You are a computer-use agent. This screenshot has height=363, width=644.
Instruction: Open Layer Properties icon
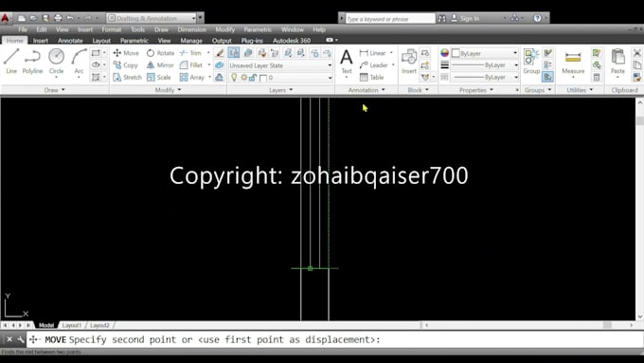[234, 53]
